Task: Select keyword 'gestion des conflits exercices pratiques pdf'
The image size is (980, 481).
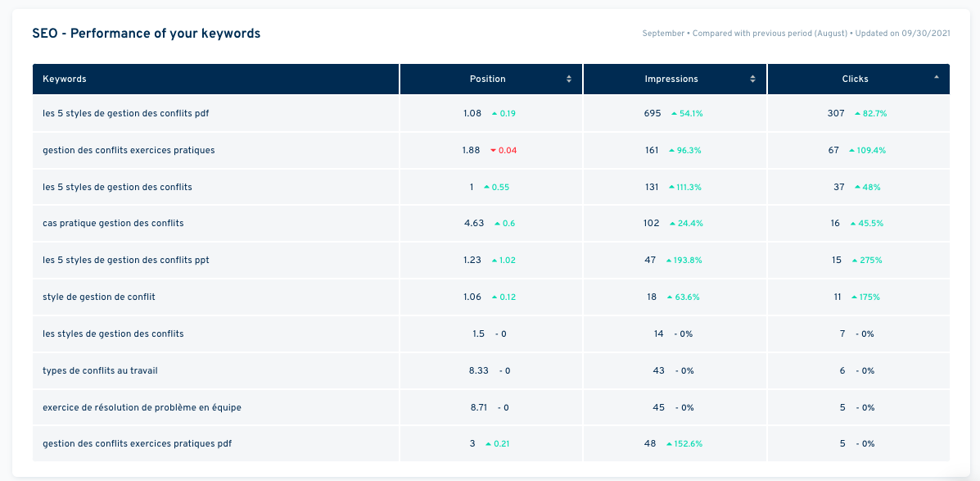Action: (137, 444)
